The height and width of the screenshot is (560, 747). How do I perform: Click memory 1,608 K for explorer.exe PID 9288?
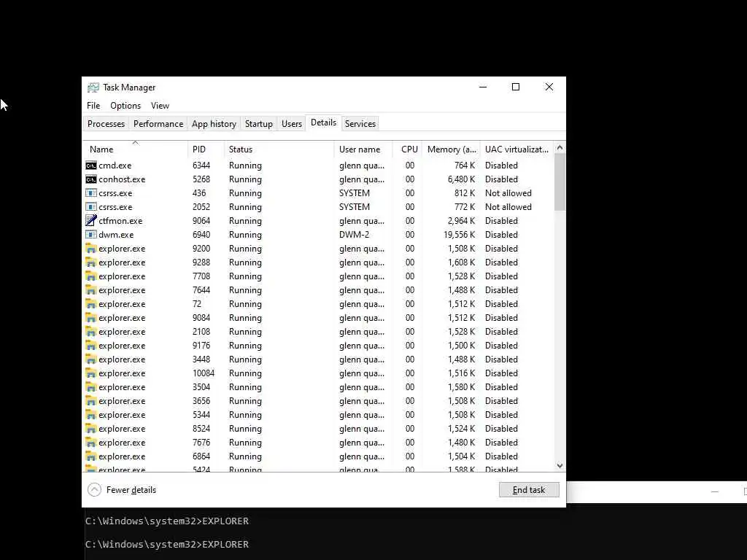coord(461,262)
